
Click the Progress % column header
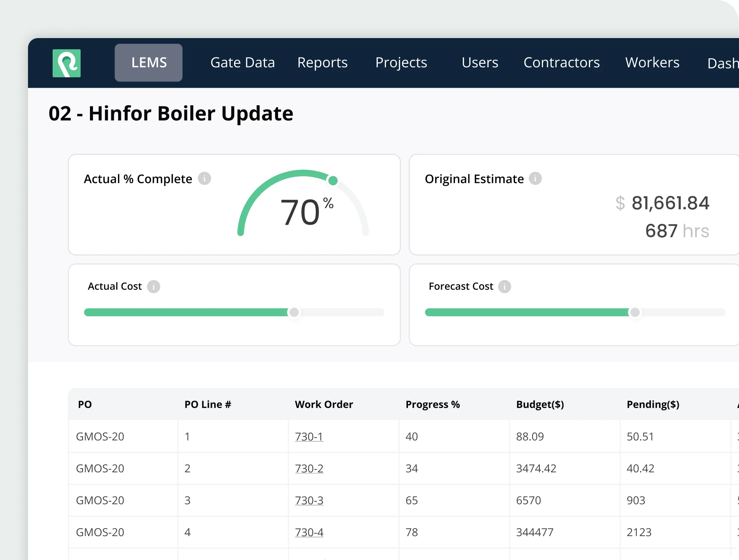(433, 404)
